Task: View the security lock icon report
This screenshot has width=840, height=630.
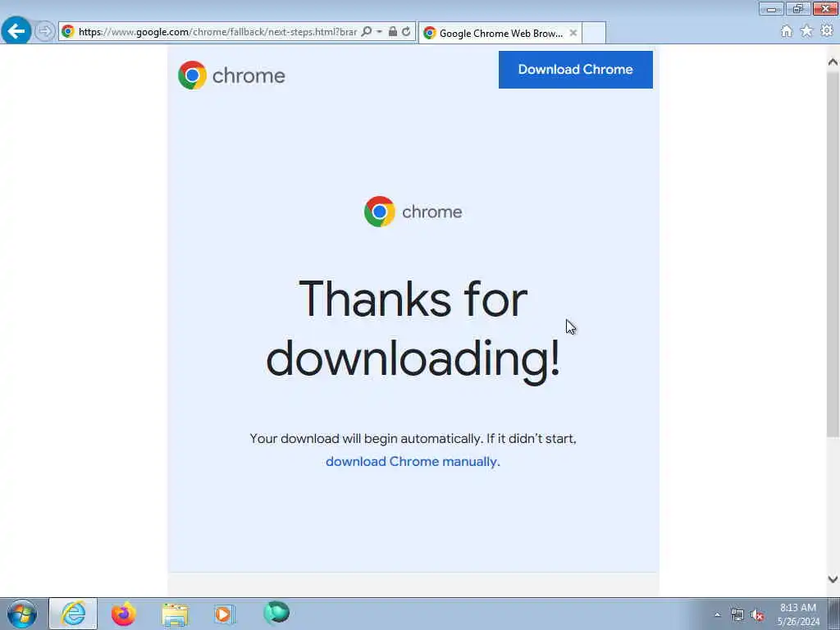Action: tap(393, 32)
